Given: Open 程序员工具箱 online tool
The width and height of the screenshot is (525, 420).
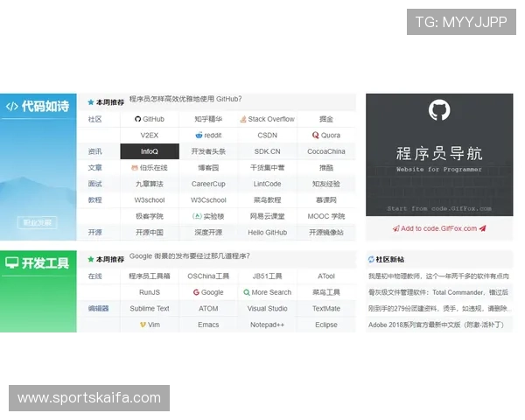Looking at the screenshot, I should point(150,276).
